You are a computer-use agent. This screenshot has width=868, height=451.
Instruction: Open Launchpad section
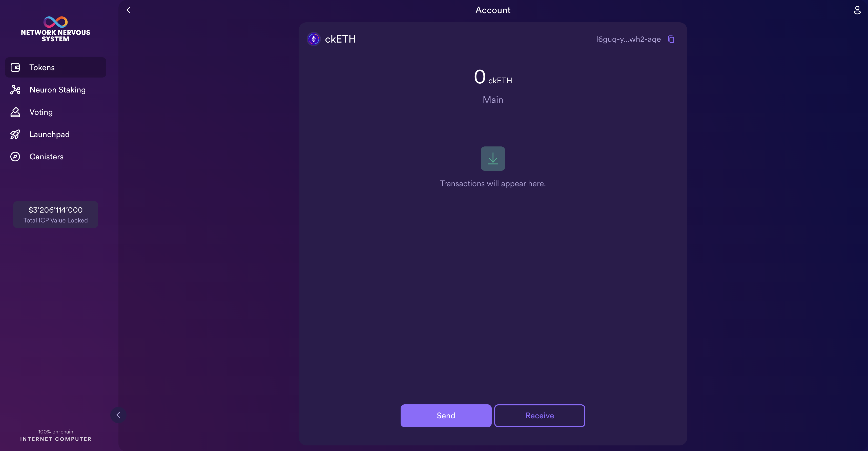click(x=49, y=134)
